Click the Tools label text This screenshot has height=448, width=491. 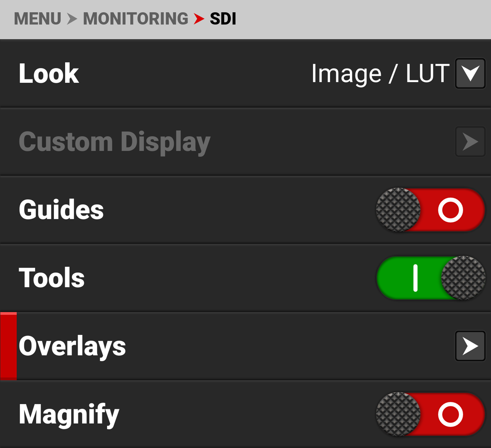[52, 278]
